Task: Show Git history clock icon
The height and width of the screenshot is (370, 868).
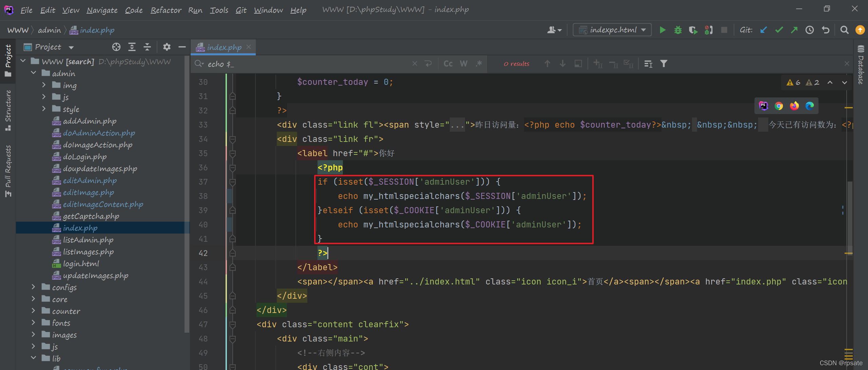Action: coord(810,30)
